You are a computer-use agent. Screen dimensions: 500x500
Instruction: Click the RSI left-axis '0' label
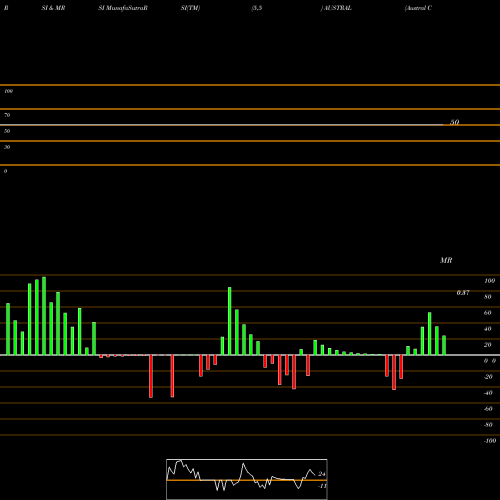point(5,171)
